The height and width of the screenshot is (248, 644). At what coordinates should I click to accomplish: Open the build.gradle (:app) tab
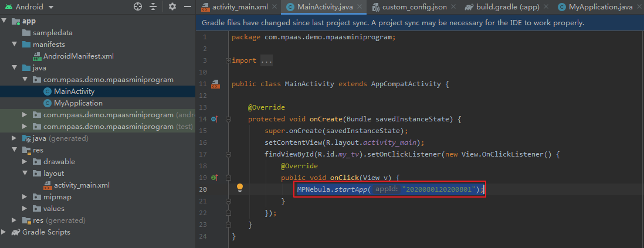click(507, 7)
